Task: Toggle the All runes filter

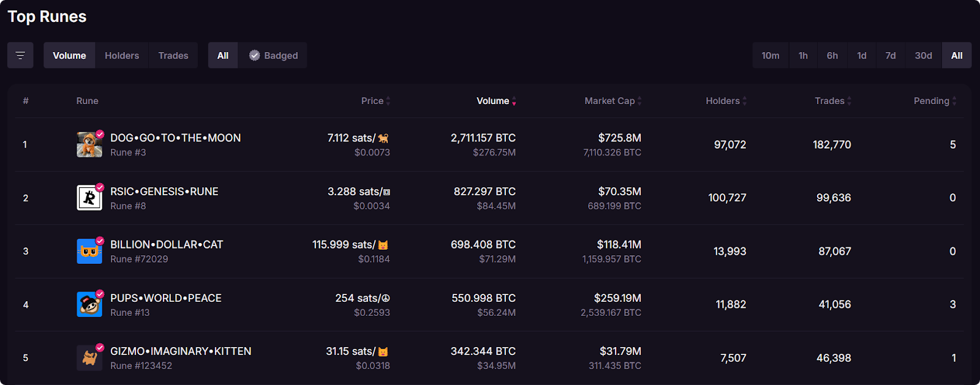Action: click(x=223, y=56)
